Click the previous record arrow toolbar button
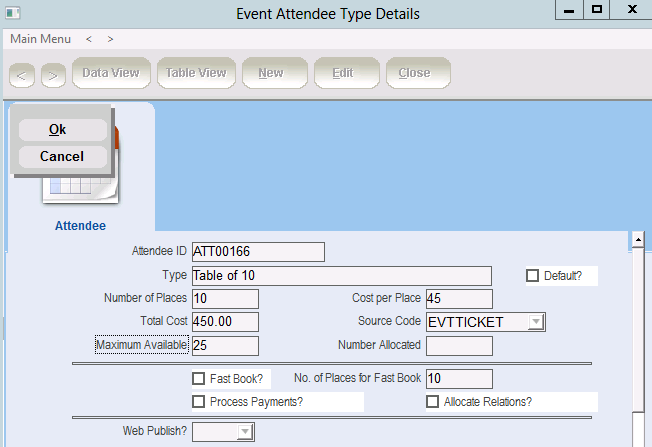The width and height of the screenshot is (652, 447). point(23,73)
